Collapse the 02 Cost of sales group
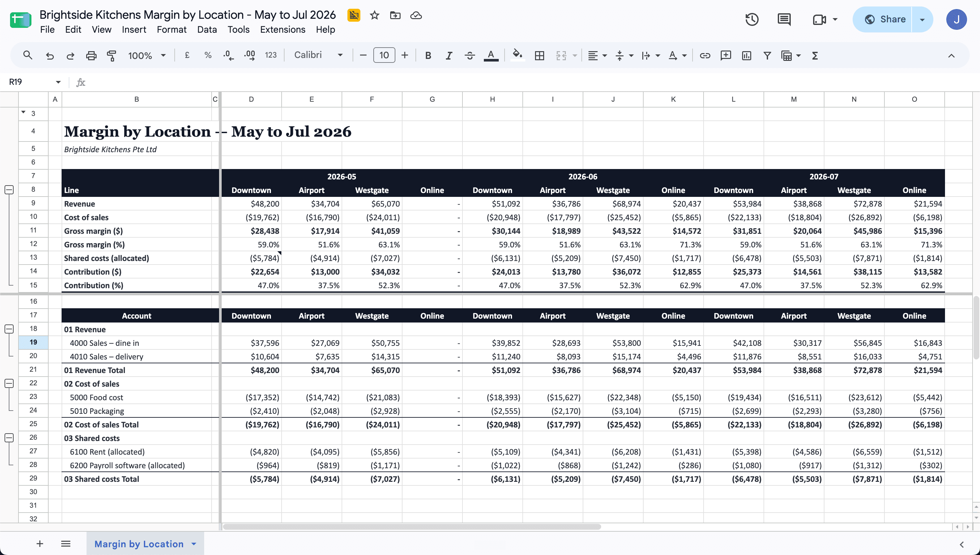980x555 pixels. point(9,383)
